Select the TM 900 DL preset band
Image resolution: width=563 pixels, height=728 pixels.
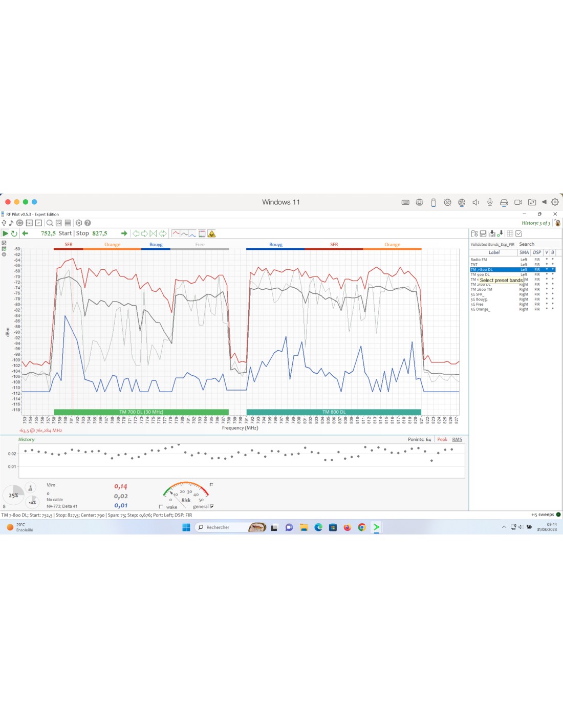point(512,274)
